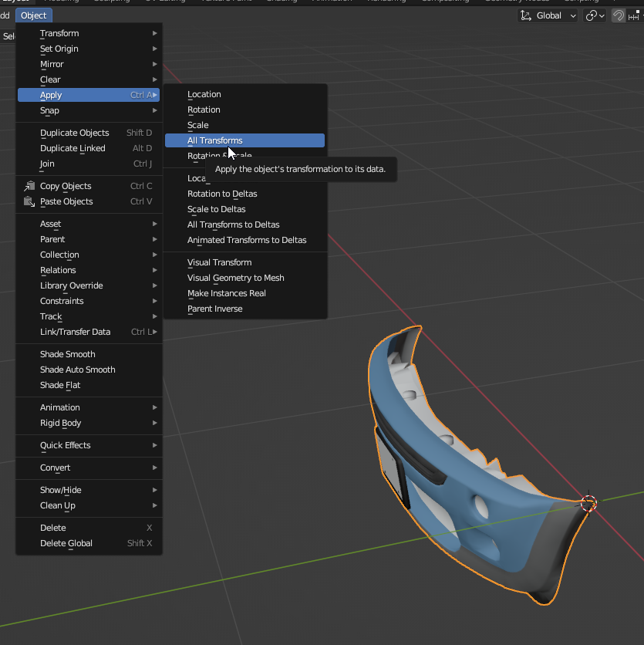Click the Paste Objects clipboard icon
The height and width of the screenshot is (645, 644).
coord(29,201)
